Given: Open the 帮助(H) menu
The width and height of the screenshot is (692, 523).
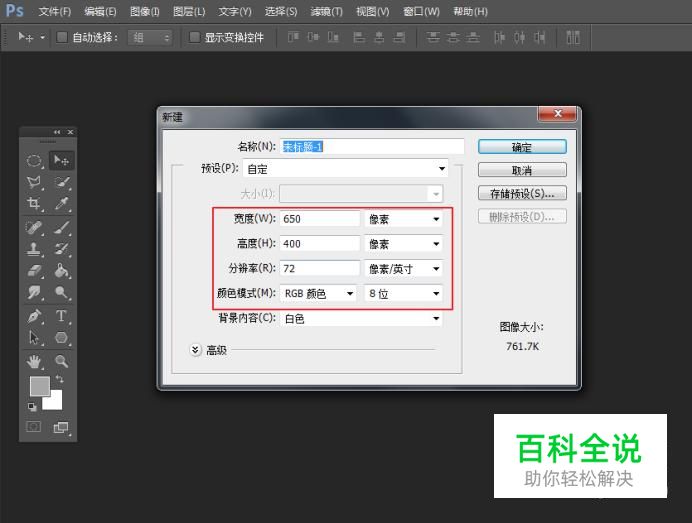Looking at the screenshot, I should point(470,11).
